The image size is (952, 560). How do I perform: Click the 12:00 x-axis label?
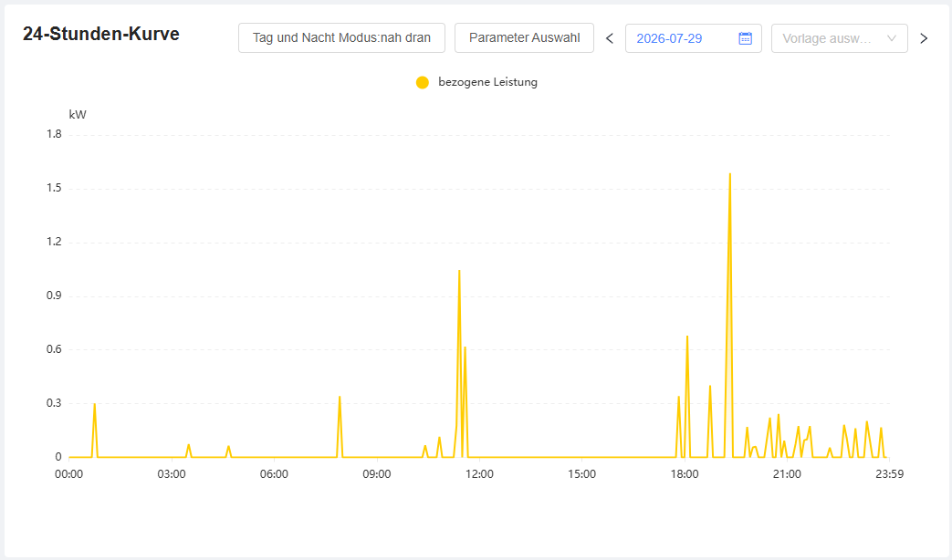[x=479, y=474]
